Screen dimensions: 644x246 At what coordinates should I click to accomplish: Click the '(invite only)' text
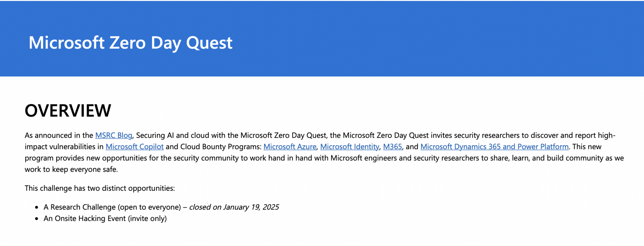click(147, 218)
